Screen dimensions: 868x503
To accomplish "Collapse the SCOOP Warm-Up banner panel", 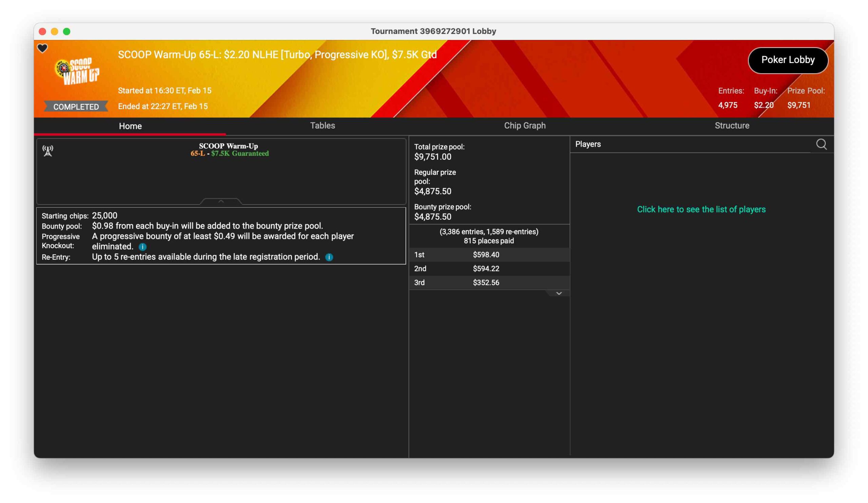I will (x=221, y=201).
